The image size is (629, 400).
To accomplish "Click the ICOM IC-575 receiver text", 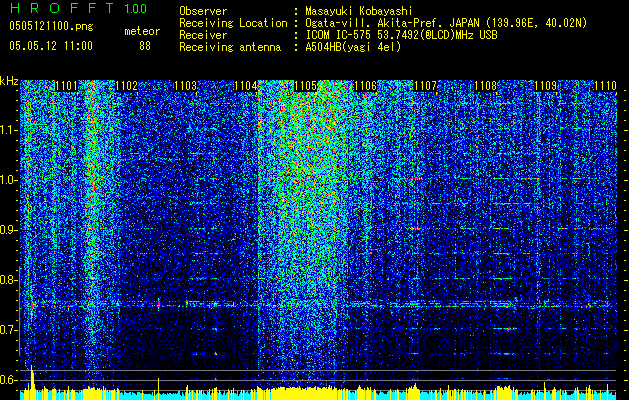I will 401,35.
